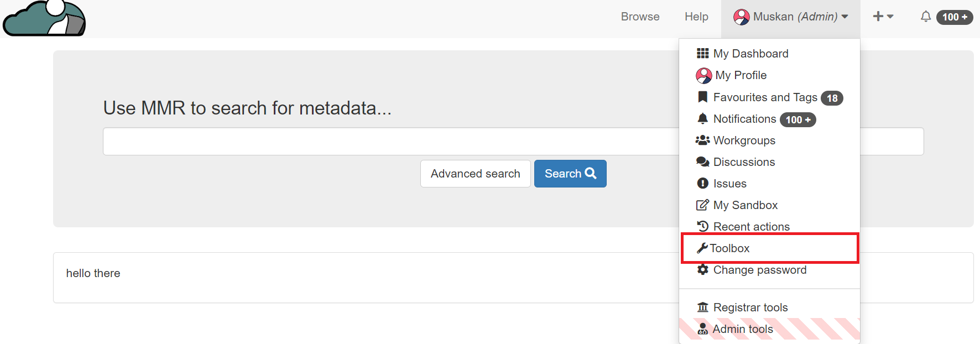
Task: Select Recent actions from the menu
Action: point(751,227)
